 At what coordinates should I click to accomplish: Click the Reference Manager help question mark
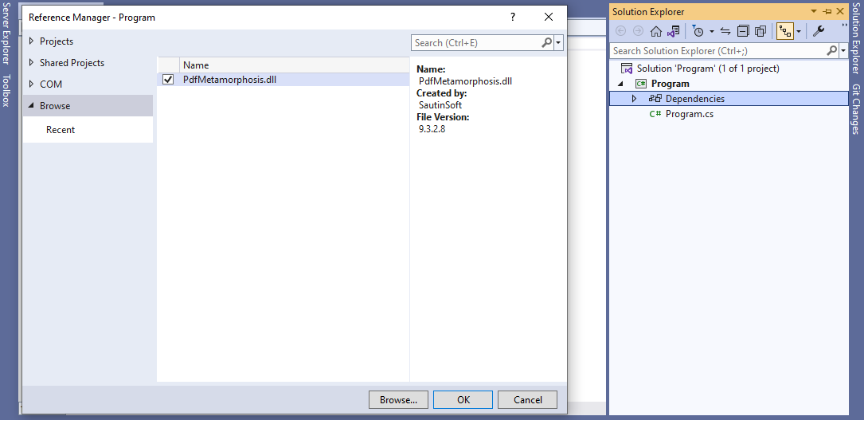click(513, 17)
